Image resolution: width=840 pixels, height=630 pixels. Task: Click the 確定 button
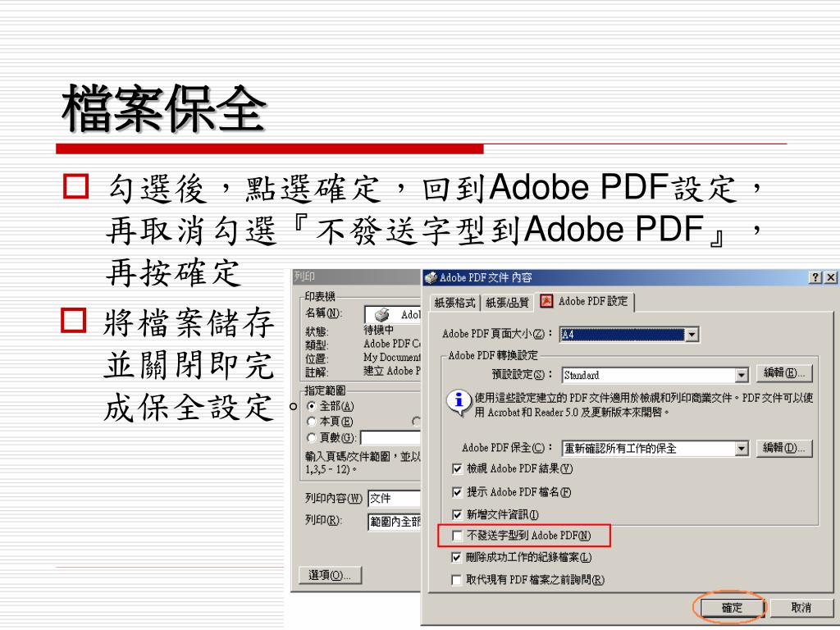(x=732, y=608)
